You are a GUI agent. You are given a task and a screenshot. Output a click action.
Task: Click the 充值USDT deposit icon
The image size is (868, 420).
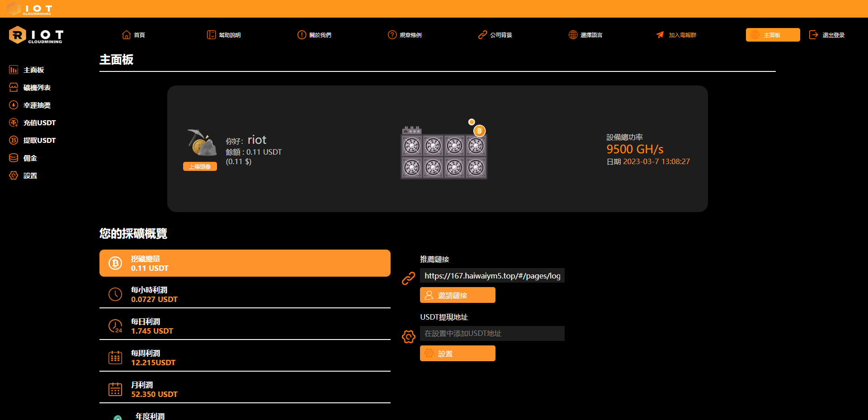pyautogui.click(x=14, y=123)
